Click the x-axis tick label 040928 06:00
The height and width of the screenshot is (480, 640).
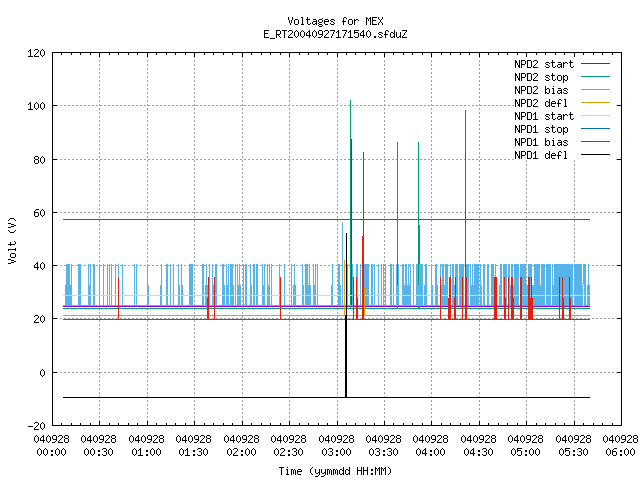(x=621, y=446)
